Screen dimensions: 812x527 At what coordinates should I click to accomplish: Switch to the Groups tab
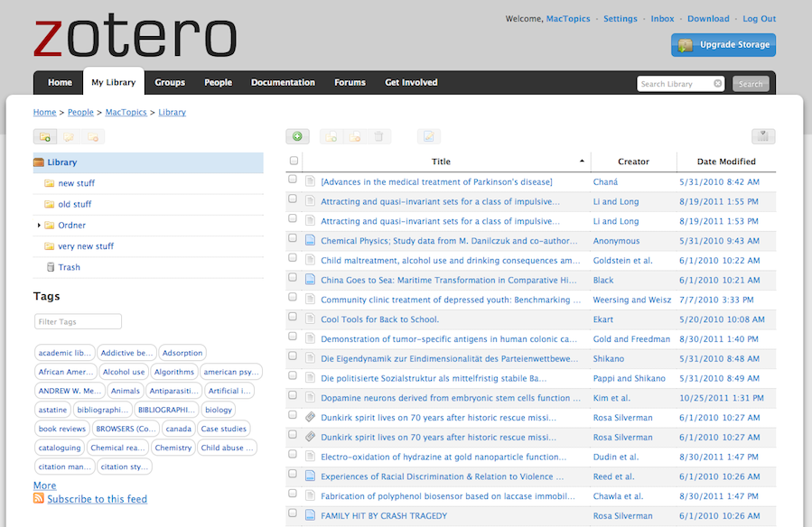click(170, 82)
